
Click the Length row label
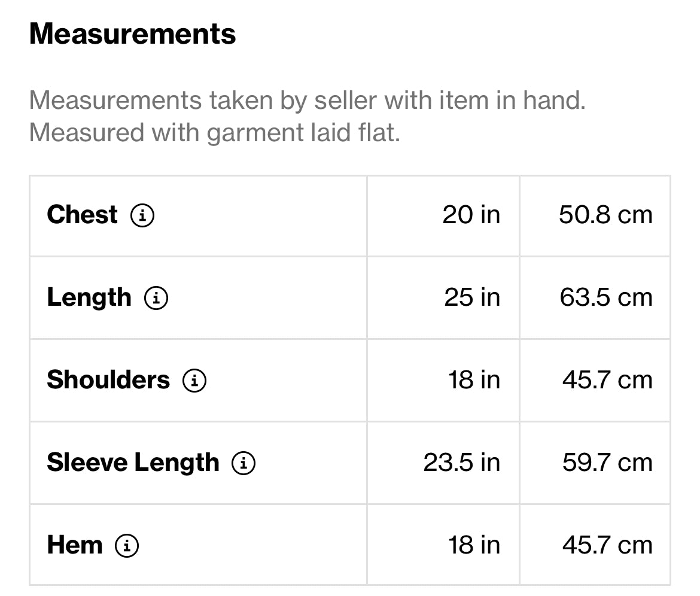coord(89,297)
